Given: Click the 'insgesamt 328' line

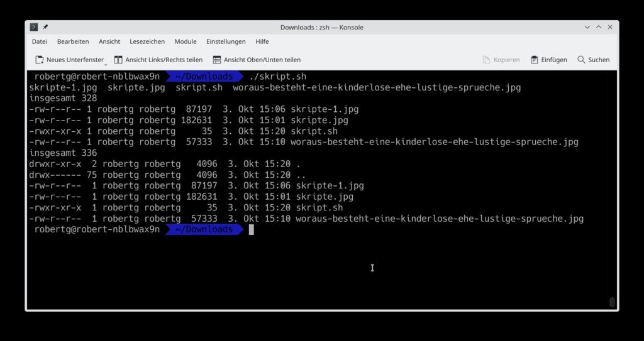Looking at the screenshot, I should pyautogui.click(x=64, y=99).
